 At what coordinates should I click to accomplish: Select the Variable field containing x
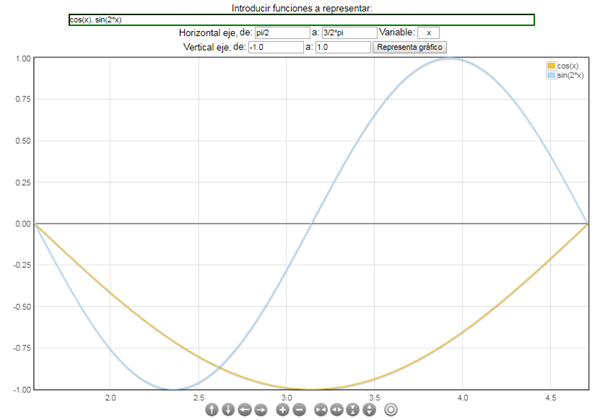429,33
